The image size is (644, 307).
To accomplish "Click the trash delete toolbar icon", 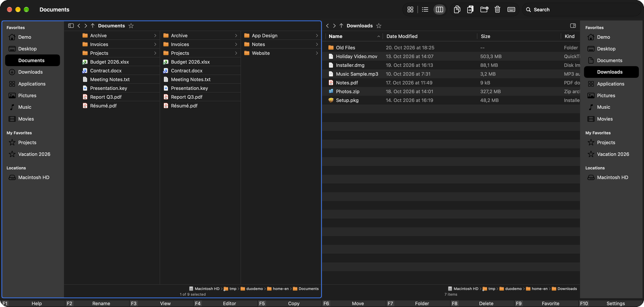I will click(x=497, y=10).
